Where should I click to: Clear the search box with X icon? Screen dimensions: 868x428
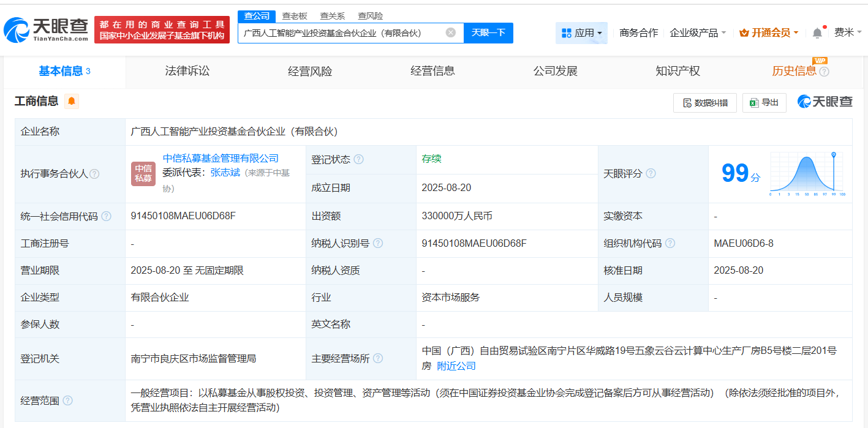click(450, 33)
